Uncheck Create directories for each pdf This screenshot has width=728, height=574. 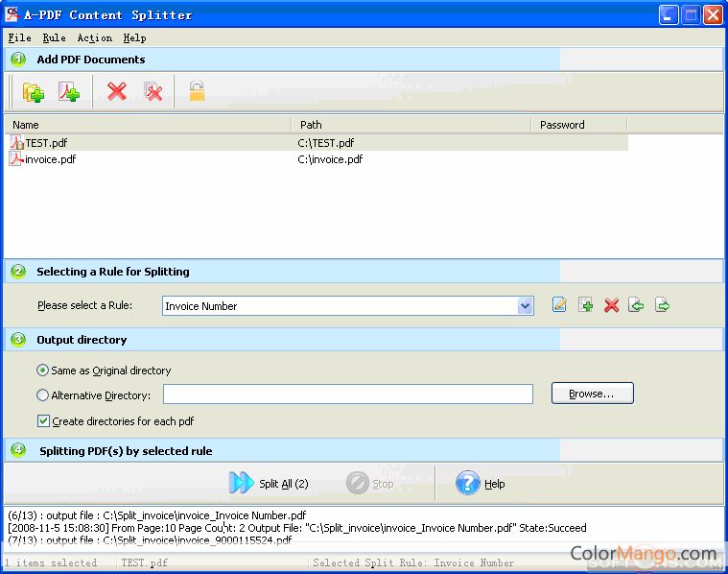(43, 420)
